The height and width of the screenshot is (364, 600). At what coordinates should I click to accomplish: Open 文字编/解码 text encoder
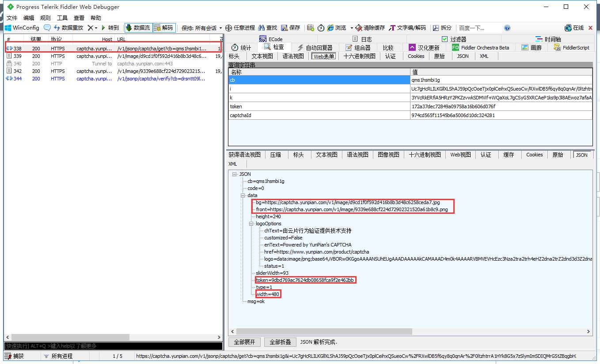click(x=407, y=28)
